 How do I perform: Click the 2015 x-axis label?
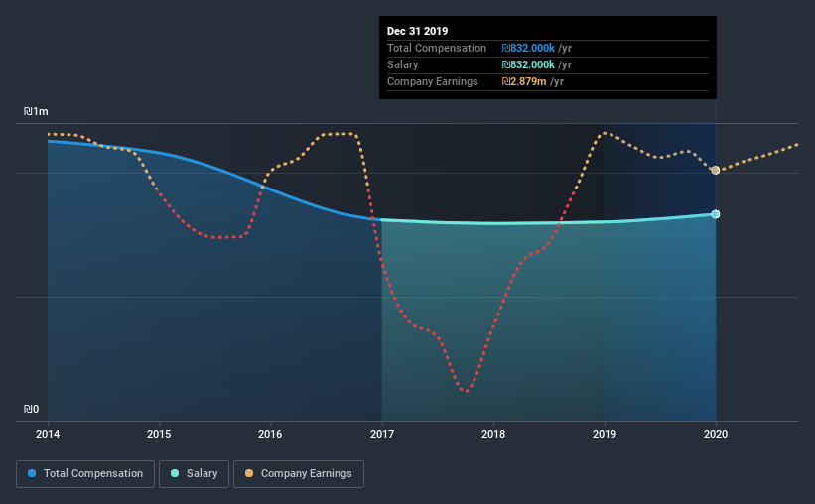159,434
